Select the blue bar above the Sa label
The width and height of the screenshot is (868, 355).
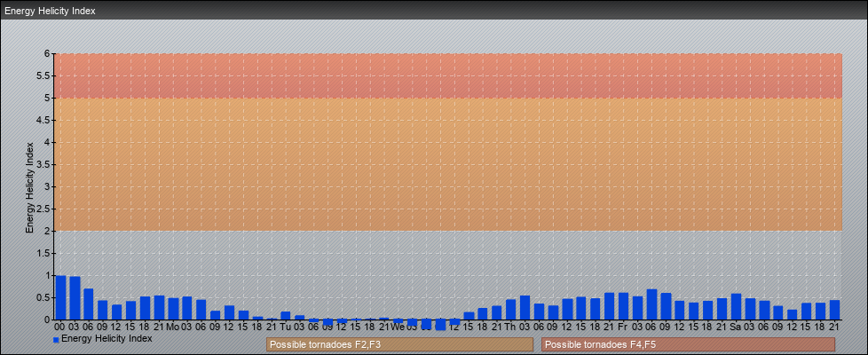click(x=736, y=306)
